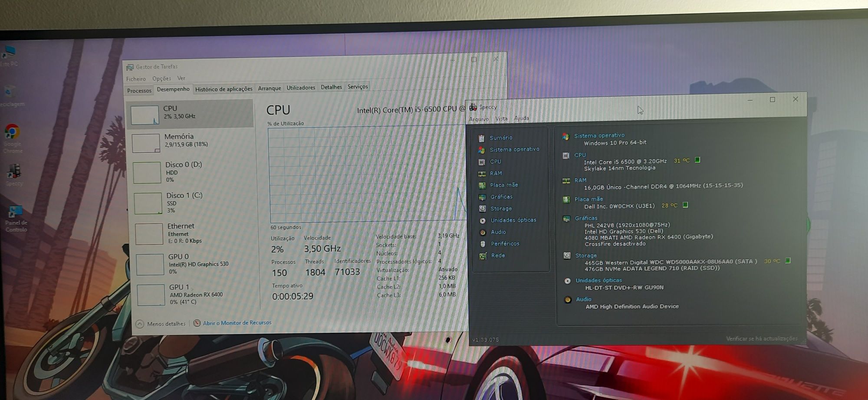The height and width of the screenshot is (400, 868).
Task: Click Abrir o Monitor de Recursos link
Action: tap(237, 323)
